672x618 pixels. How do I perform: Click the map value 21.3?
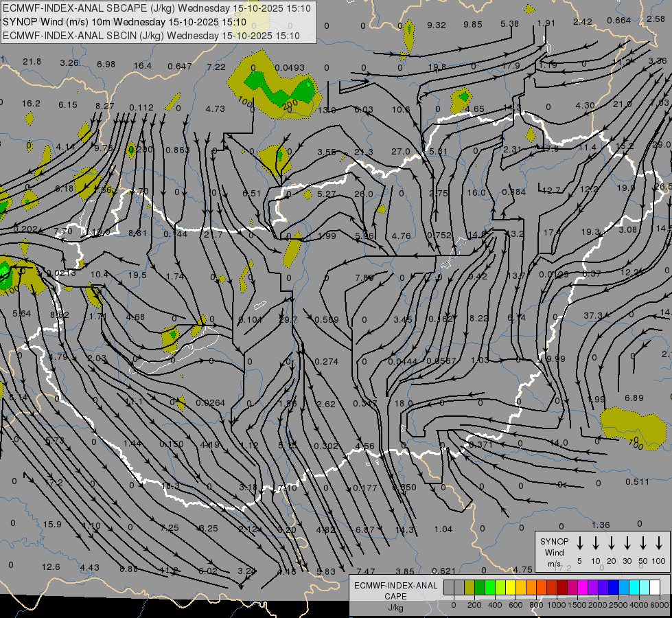363,152
